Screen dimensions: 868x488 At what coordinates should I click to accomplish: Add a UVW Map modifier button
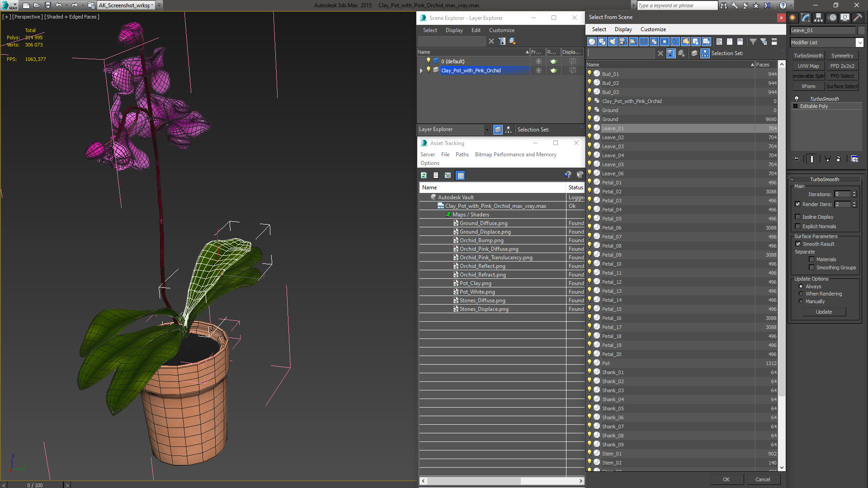pyautogui.click(x=808, y=66)
